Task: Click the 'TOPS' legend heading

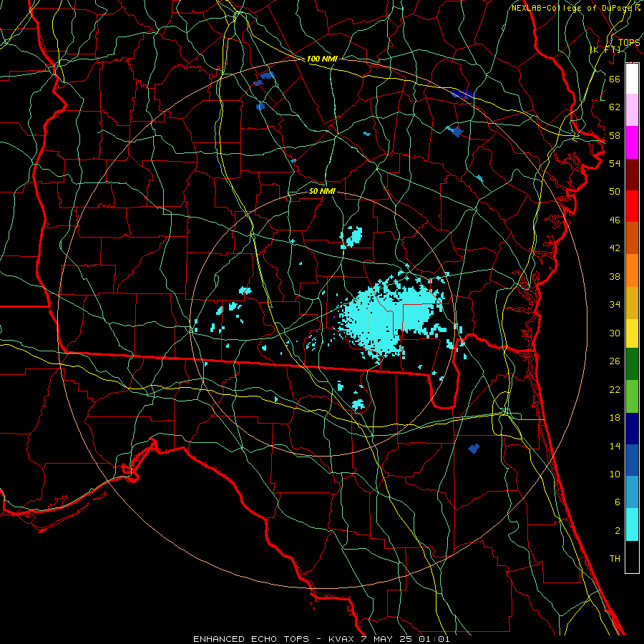Action: (629, 43)
